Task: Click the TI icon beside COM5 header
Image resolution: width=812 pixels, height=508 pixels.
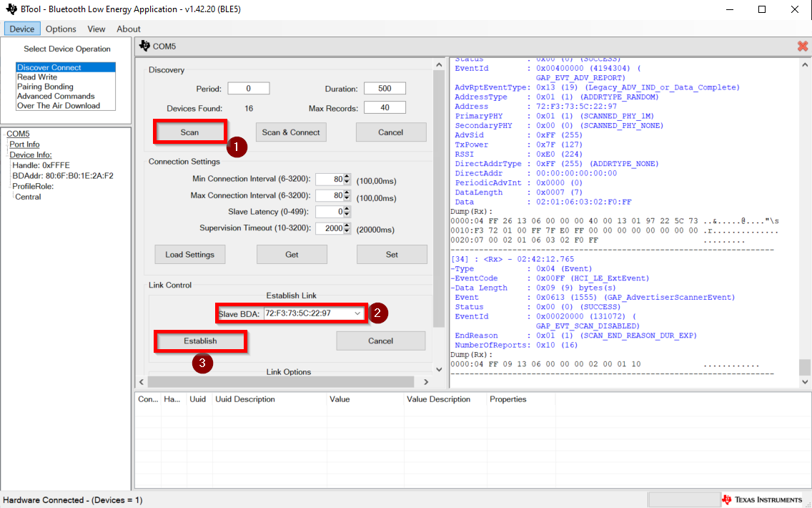Action: pos(144,47)
